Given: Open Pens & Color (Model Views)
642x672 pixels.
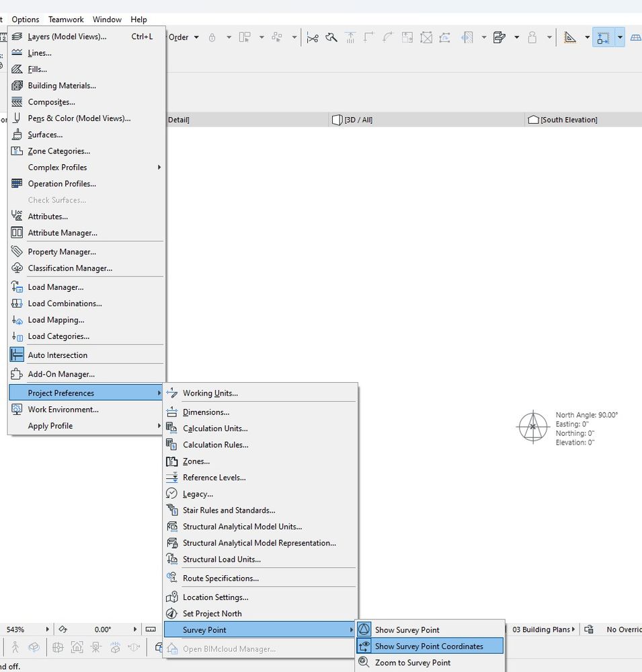Looking at the screenshot, I should coord(86,118).
